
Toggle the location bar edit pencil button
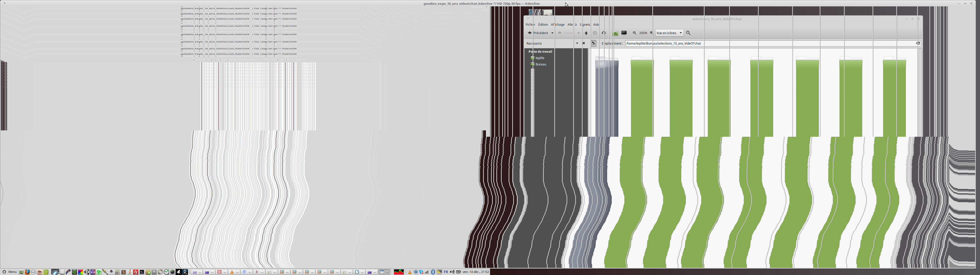point(593,43)
